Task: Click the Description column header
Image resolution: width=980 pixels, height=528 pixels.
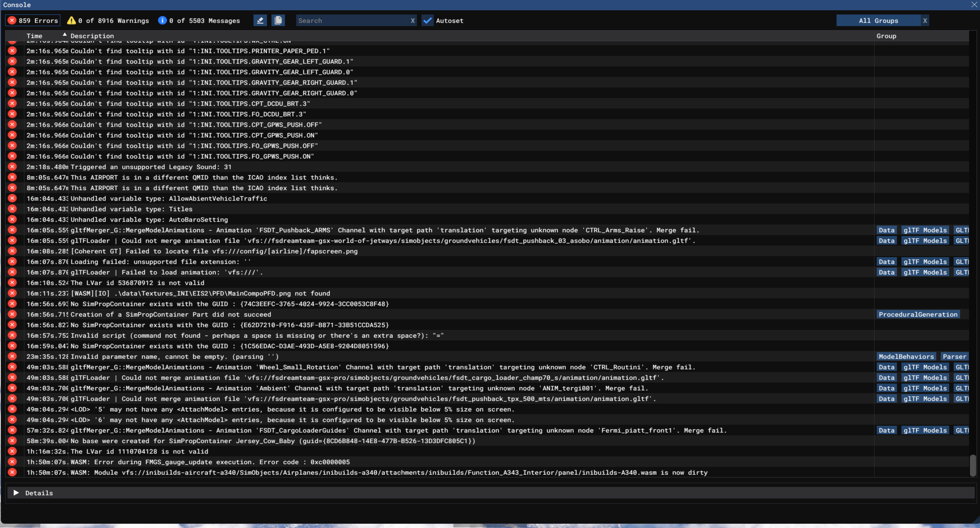Action: pyautogui.click(x=92, y=36)
